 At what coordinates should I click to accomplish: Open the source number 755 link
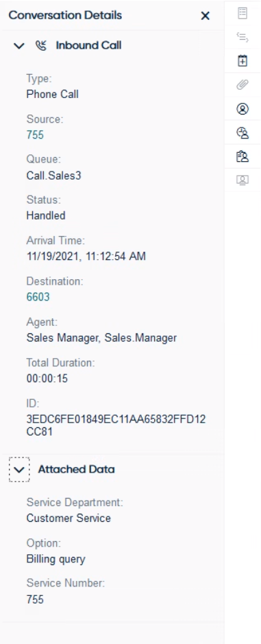[x=35, y=134]
